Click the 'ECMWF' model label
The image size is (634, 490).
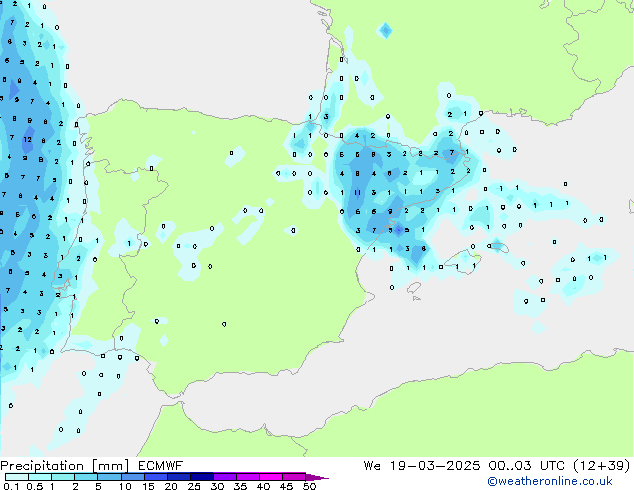point(161,466)
